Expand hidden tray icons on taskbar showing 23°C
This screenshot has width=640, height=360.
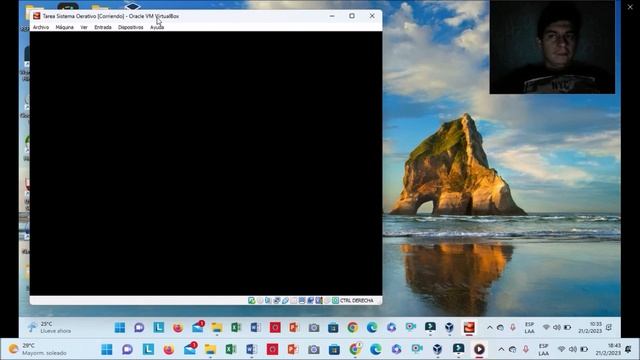pyautogui.click(x=489, y=327)
